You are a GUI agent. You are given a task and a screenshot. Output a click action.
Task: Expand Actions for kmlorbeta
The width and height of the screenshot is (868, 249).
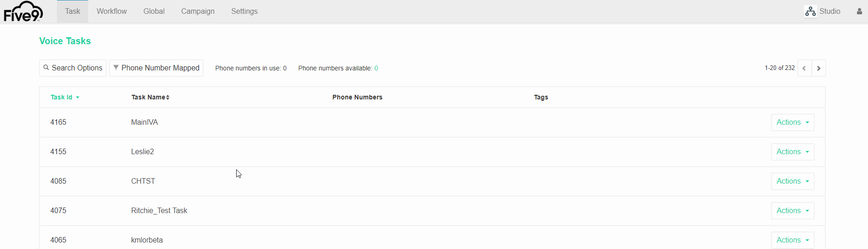pyautogui.click(x=793, y=240)
